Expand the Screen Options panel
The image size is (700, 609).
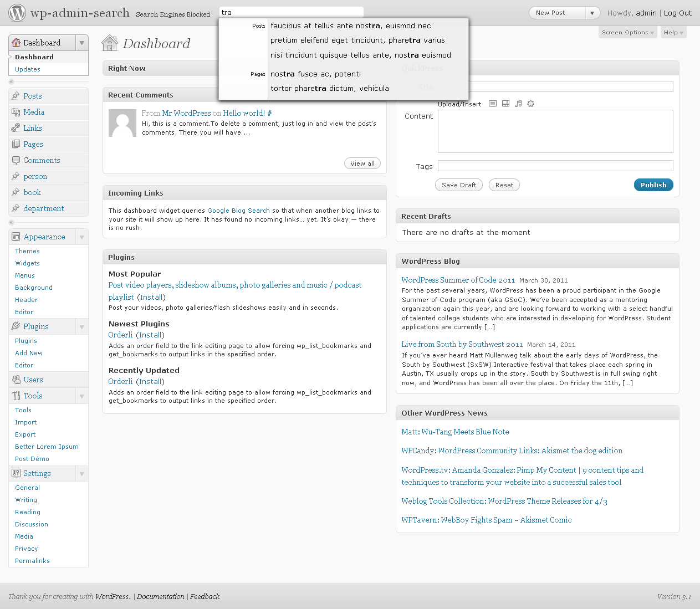[x=628, y=33]
